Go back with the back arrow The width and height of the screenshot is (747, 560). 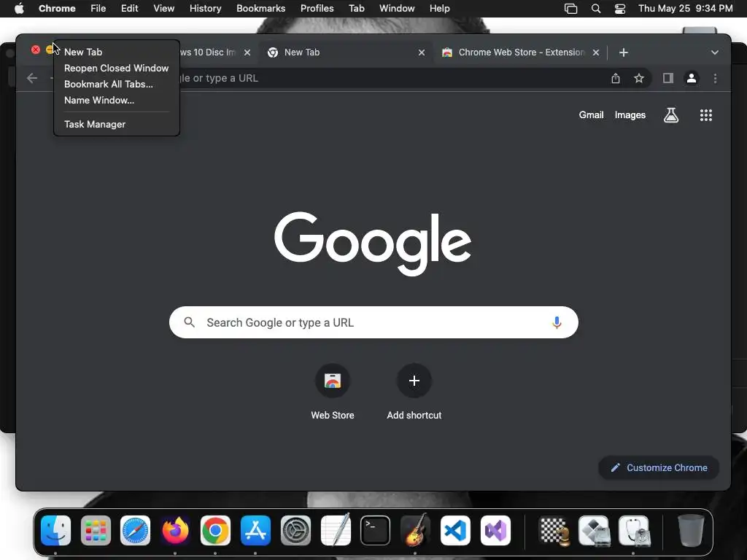click(32, 78)
